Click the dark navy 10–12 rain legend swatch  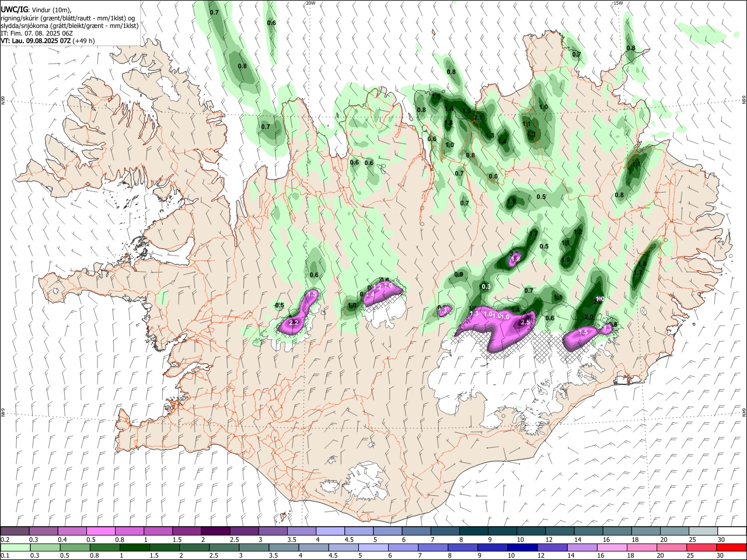point(522,547)
